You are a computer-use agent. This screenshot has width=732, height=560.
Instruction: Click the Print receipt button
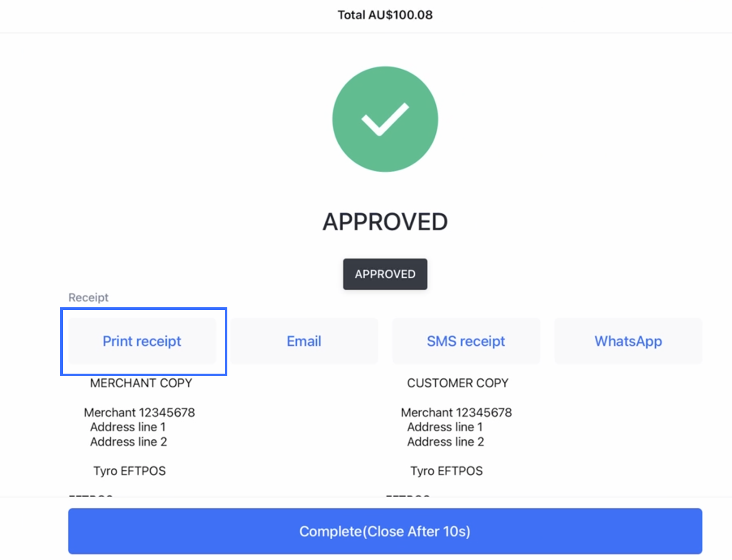pyautogui.click(x=142, y=341)
